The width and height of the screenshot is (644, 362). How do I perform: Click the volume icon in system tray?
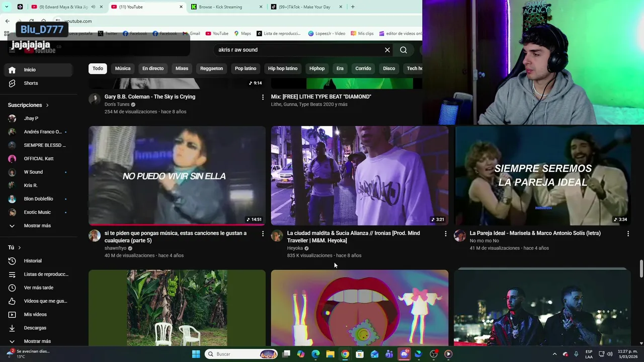click(x=610, y=354)
